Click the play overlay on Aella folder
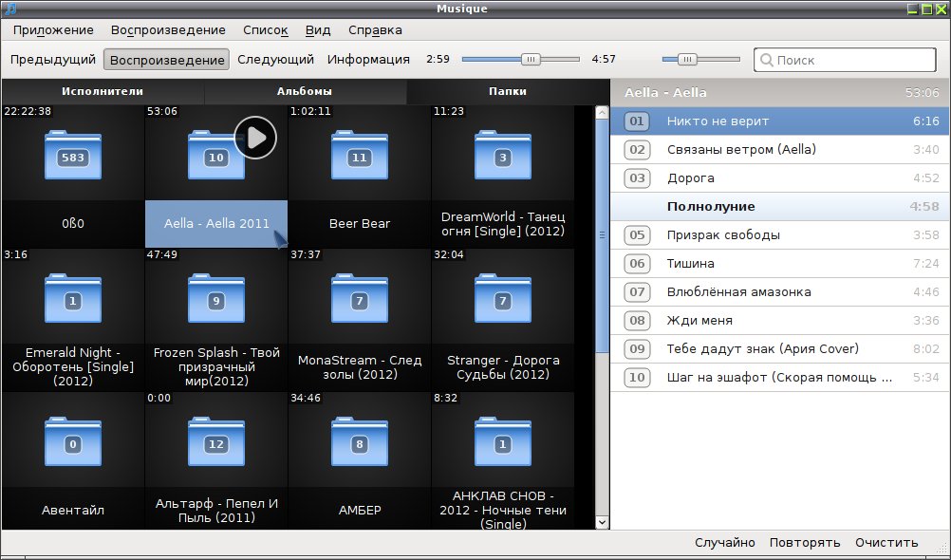951x560 pixels. pos(255,138)
